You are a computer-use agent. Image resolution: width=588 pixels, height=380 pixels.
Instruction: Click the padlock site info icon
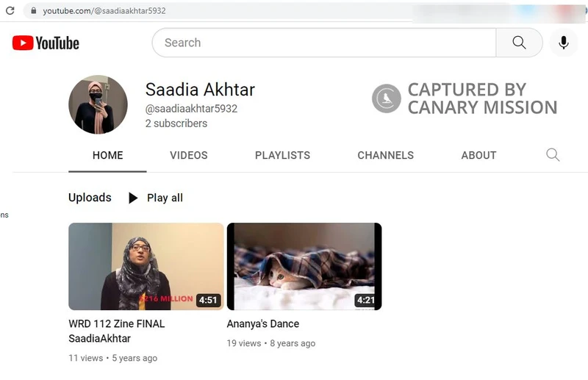click(33, 10)
